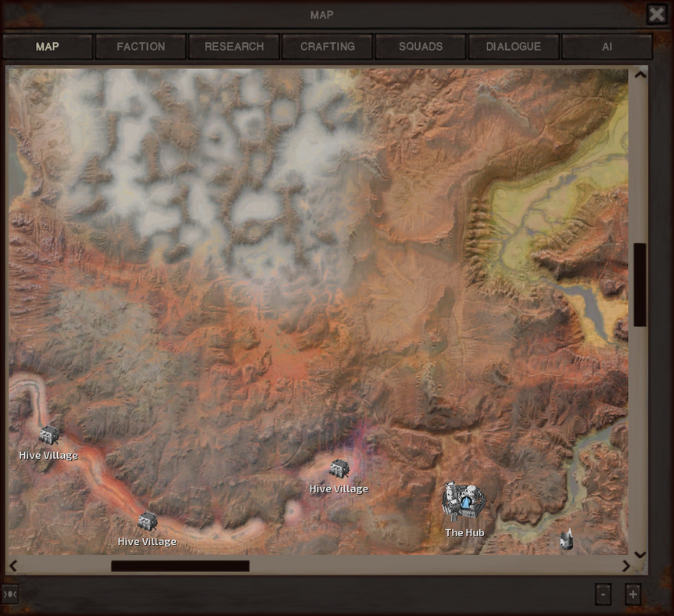The width and height of the screenshot is (674, 616).
Task: Switch to the FACTION tab
Action: point(141,46)
